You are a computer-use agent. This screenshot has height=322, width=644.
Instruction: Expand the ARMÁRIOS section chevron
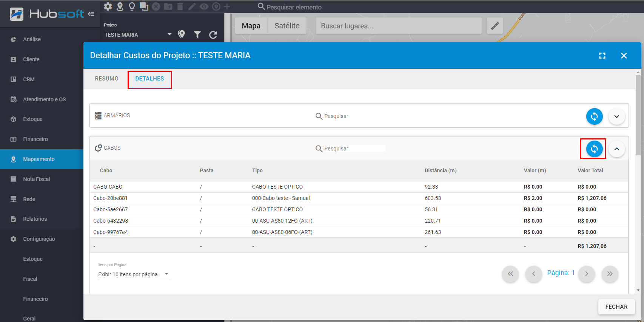(616, 116)
